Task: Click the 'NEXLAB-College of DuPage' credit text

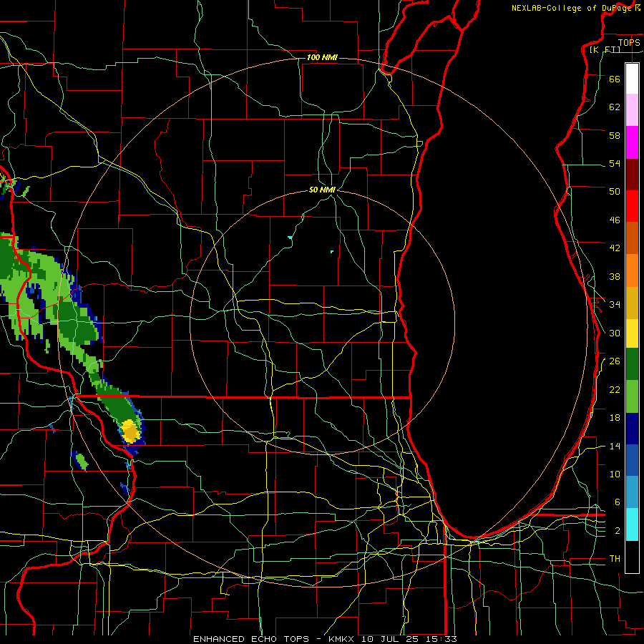Action: point(571,8)
